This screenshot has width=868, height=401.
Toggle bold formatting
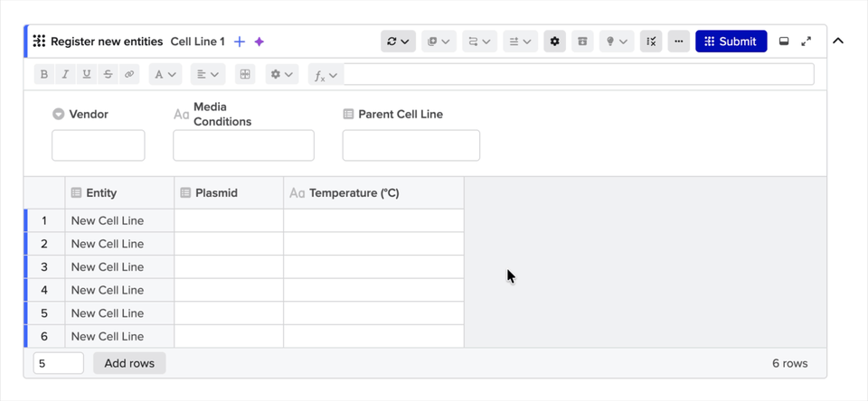[44, 74]
